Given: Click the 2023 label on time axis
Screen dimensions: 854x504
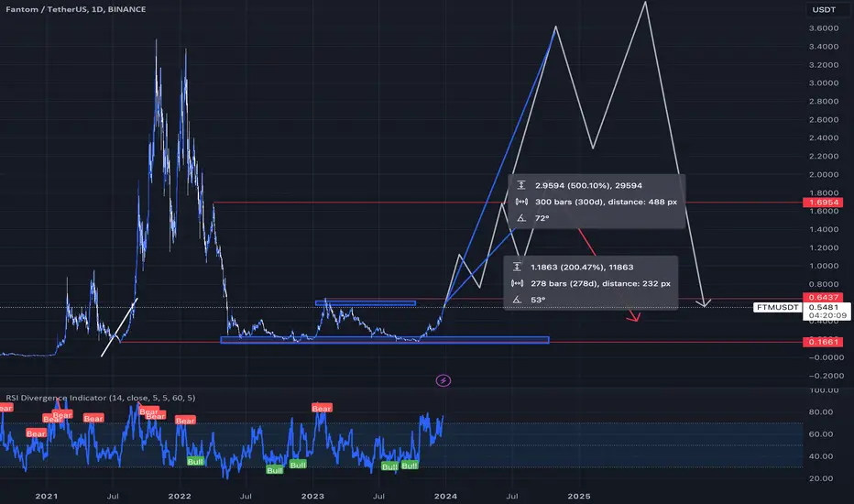Looking at the screenshot, I should pyautogui.click(x=312, y=496).
